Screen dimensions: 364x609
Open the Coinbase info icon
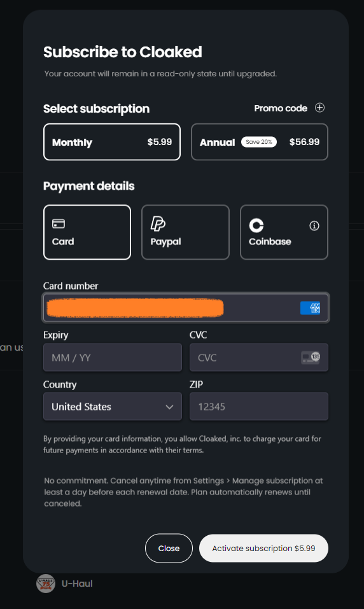click(x=314, y=226)
